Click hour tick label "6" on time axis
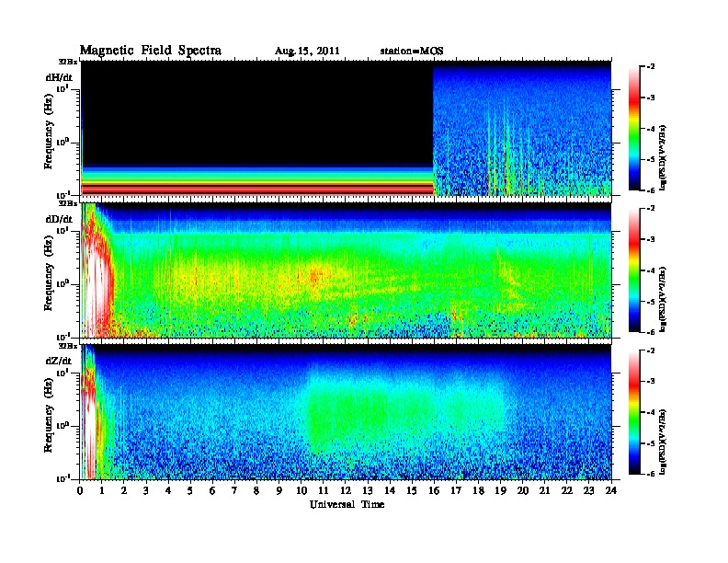 tap(212, 491)
